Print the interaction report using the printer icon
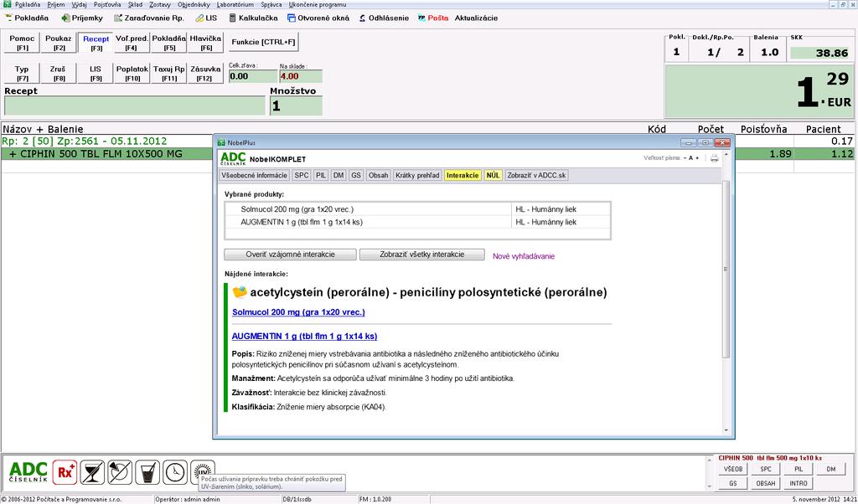Image resolution: width=858 pixels, height=504 pixels. [x=714, y=158]
